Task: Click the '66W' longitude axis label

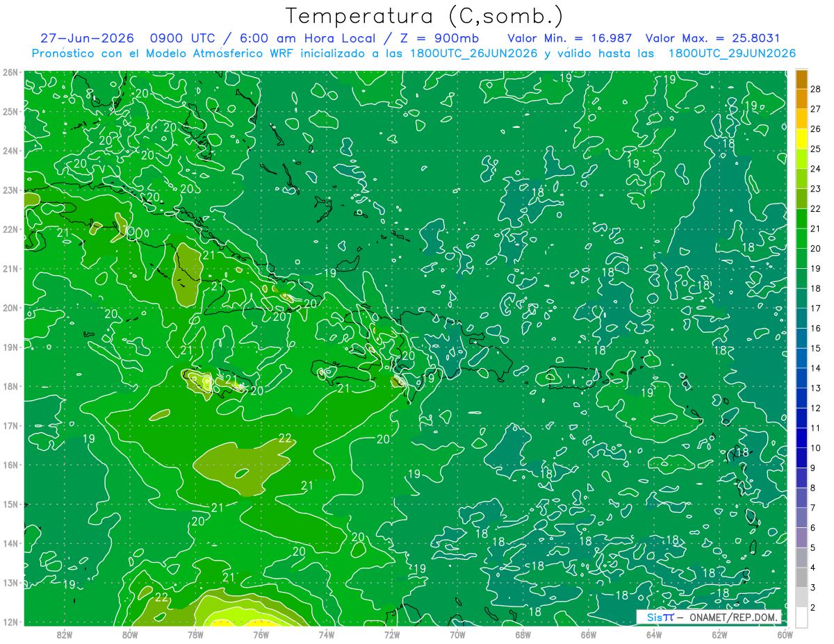Action: point(588,634)
